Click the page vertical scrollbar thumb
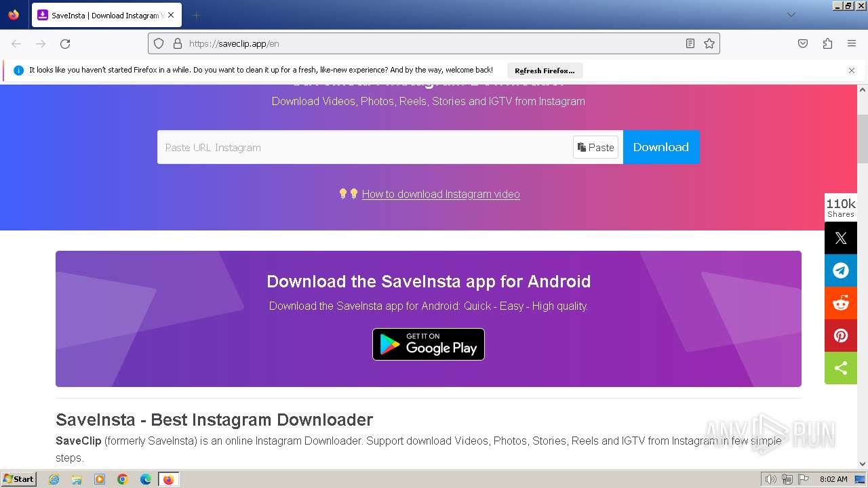The image size is (868, 488). (x=863, y=139)
